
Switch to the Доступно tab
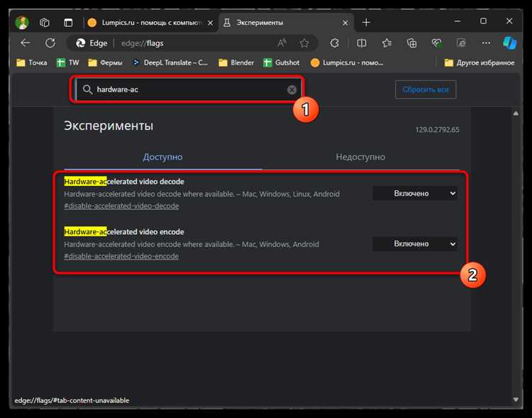click(x=163, y=157)
